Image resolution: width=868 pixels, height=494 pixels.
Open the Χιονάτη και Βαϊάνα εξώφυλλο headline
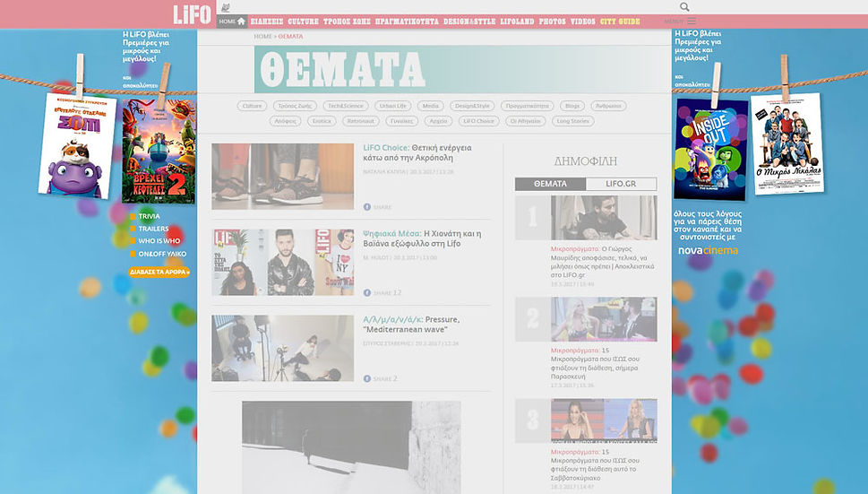[x=422, y=238]
